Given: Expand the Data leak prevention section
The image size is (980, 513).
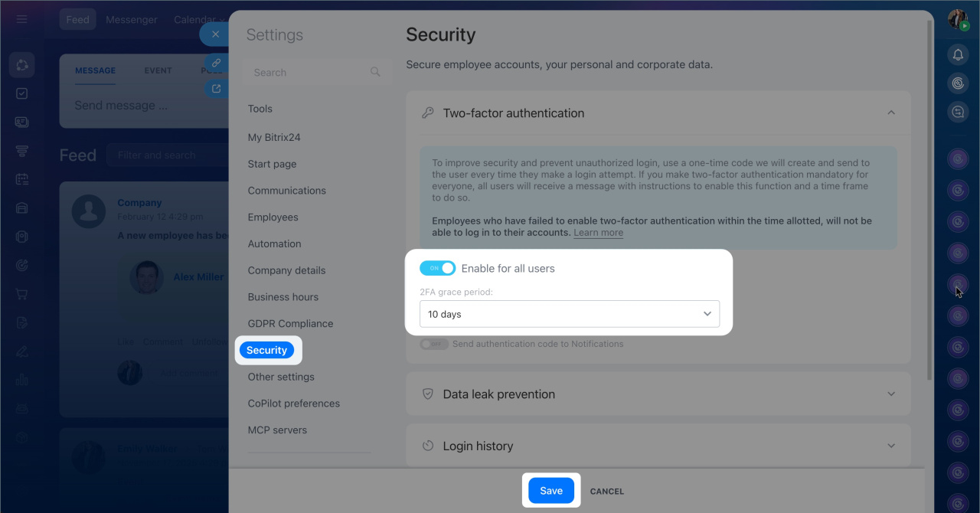Looking at the screenshot, I should [891, 394].
